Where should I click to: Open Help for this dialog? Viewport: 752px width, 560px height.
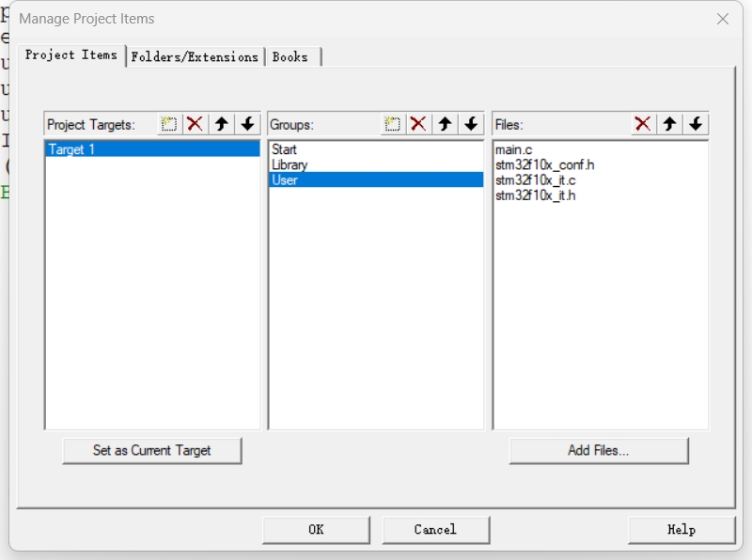tap(681, 530)
